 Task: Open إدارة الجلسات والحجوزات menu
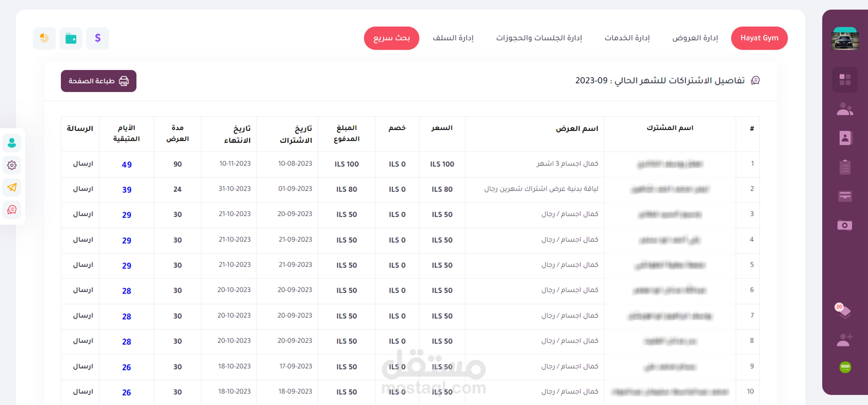tap(539, 38)
